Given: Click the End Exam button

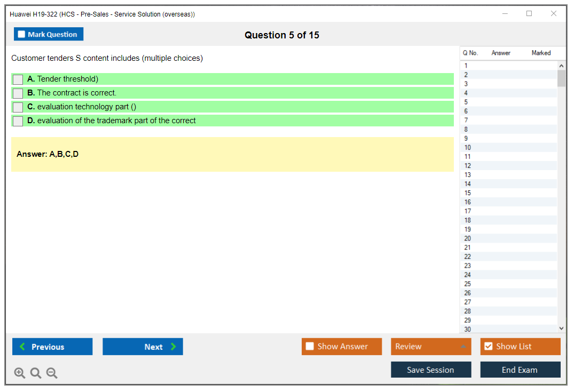Looking at the screenshot, I should pyautogui.click(x=520, y=370).
